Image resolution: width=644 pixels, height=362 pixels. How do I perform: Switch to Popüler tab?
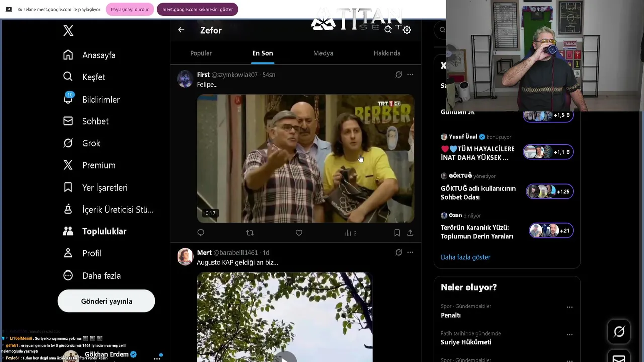point(201,53)
